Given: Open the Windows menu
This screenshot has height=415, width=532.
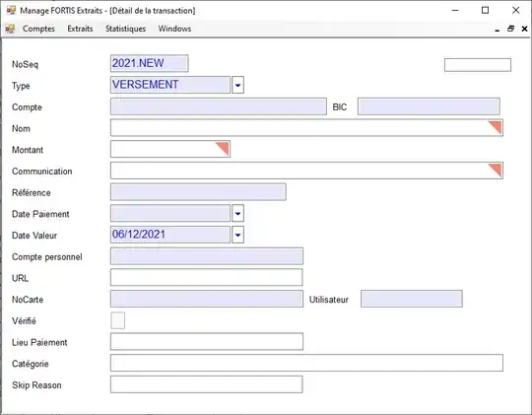Looking at the screenshot, I should (174, 29).
